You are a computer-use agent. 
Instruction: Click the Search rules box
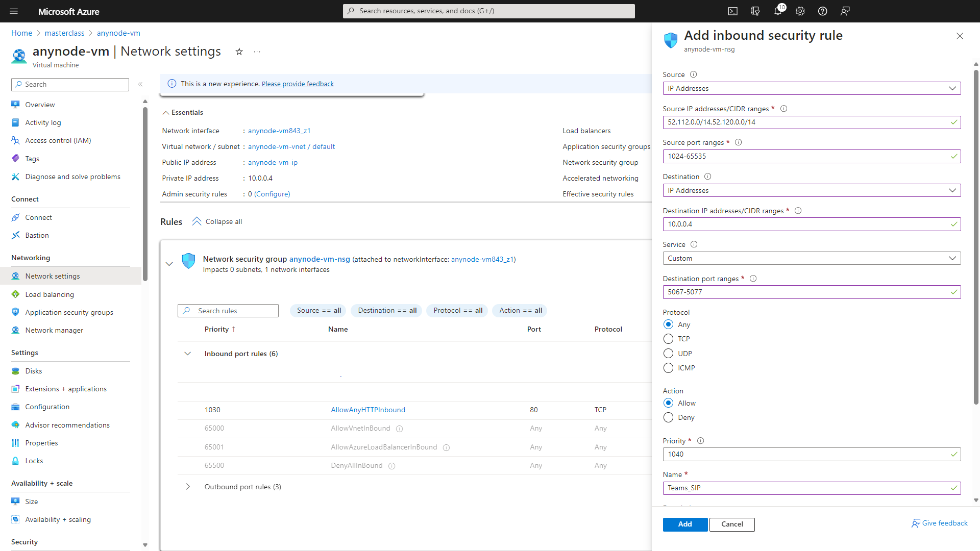[228, 311]
